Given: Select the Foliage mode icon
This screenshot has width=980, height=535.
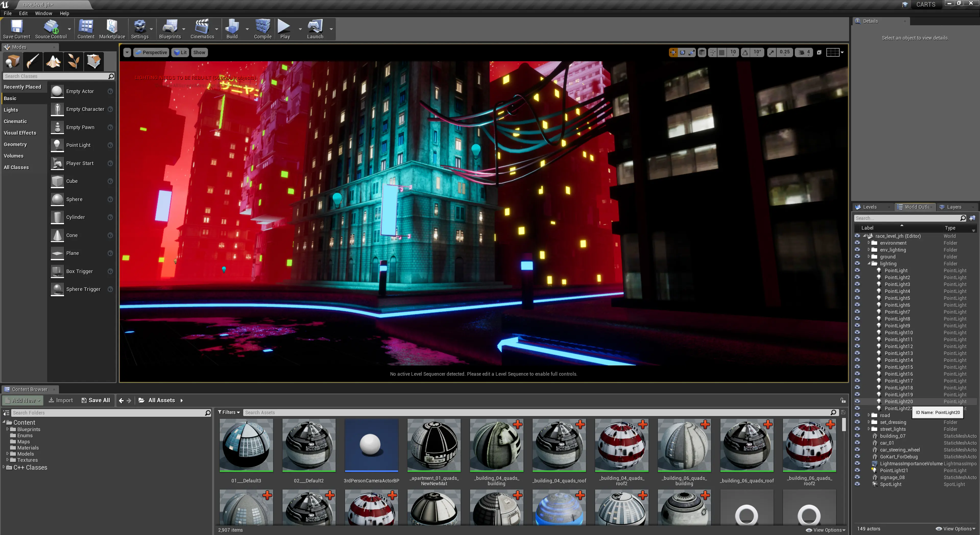Looking at the screenshot, I should (x=73, y=61).
